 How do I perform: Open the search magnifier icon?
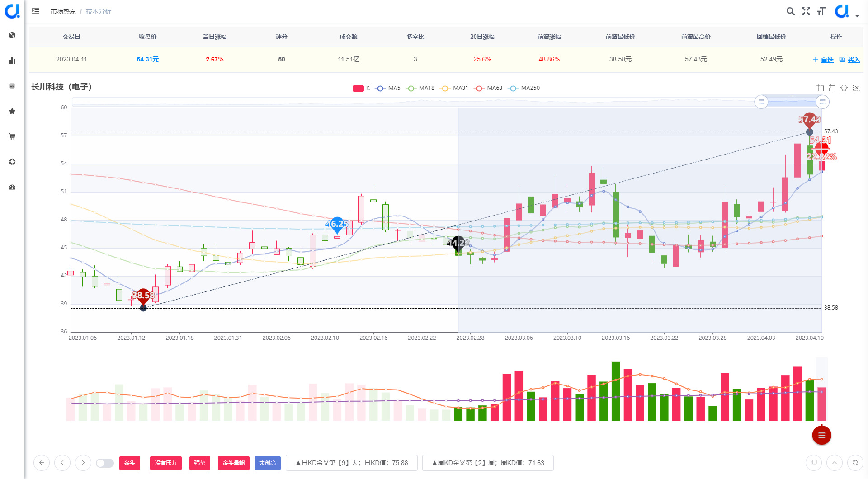point(790,11)
